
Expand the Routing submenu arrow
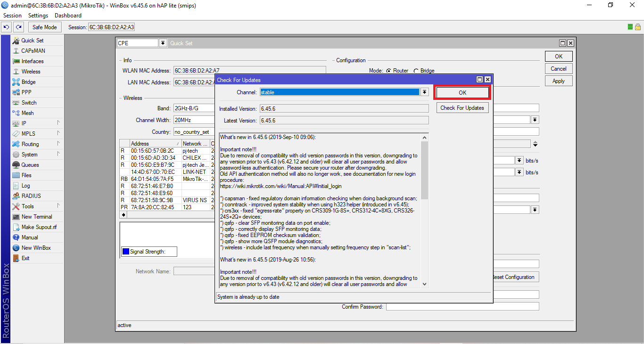58,144
